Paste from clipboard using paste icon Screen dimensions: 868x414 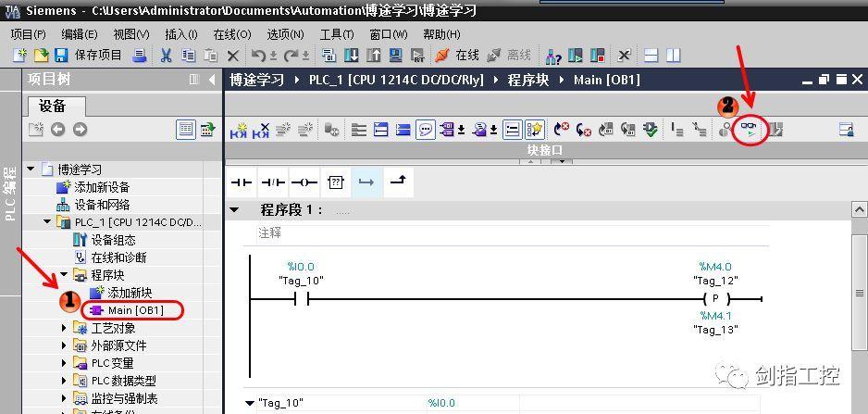pos(211,55)
